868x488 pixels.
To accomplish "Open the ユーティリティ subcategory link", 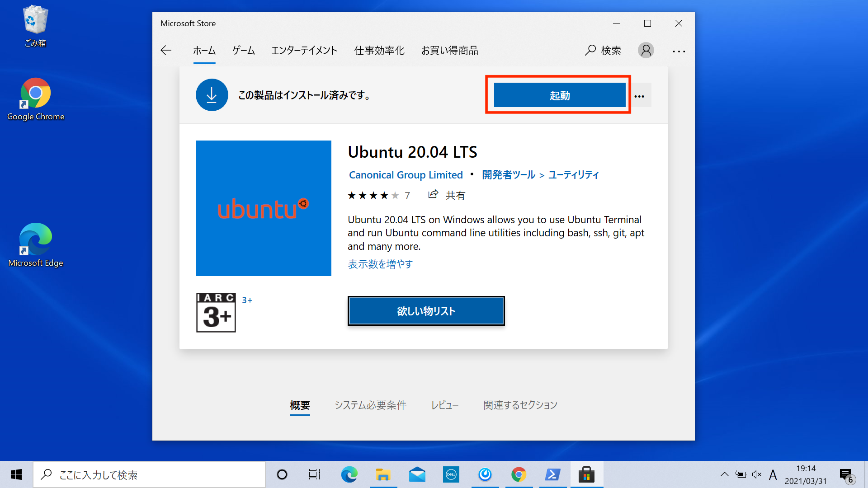I will click(x=574, y=175).
